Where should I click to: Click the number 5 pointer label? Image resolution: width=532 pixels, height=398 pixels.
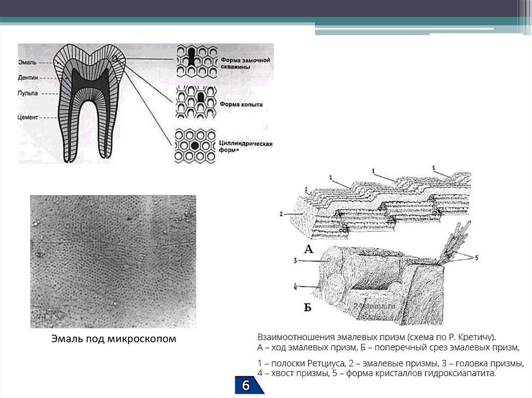coord(476,258)
